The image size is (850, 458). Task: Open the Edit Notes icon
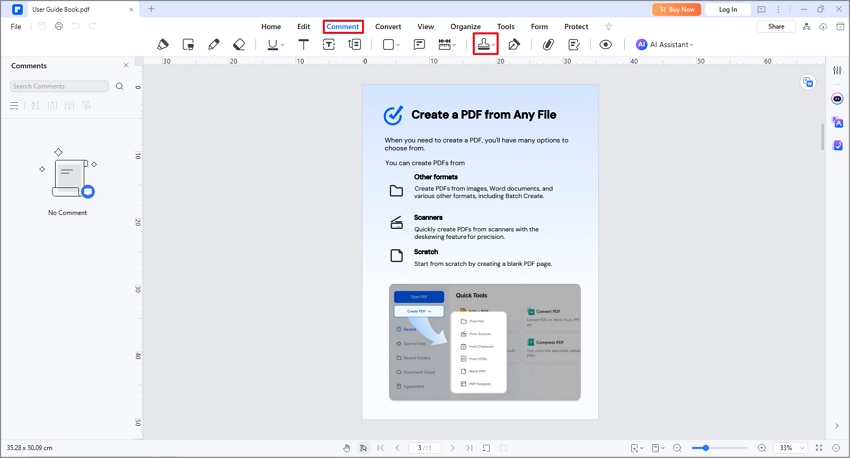[574, 44]
